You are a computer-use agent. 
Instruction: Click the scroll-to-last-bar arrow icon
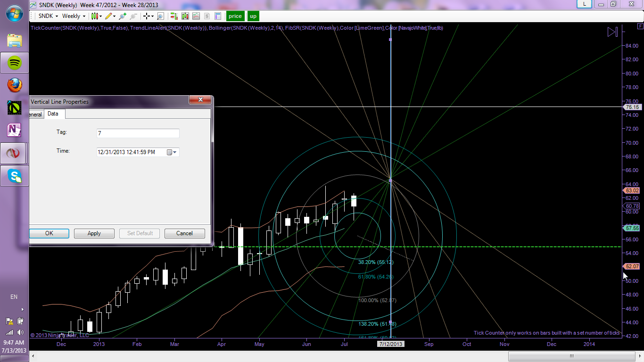612,32
